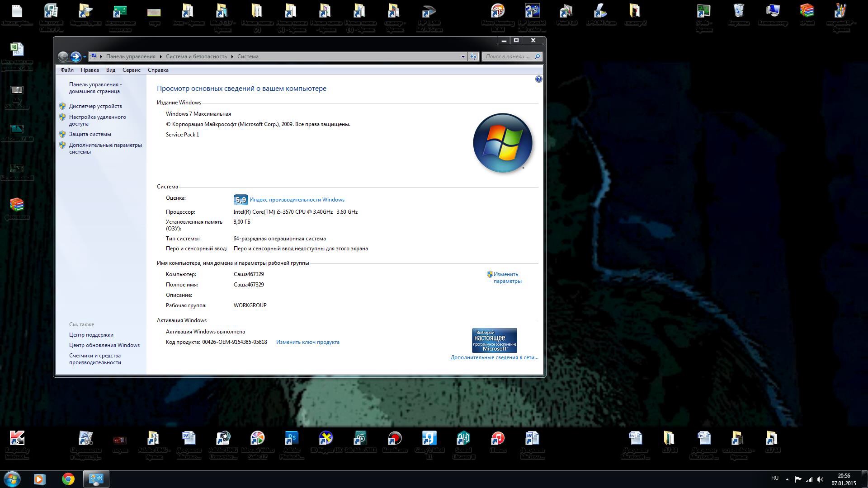Open the Action Center flag icon
Screen dimensions: 868x488
point(798,479)
